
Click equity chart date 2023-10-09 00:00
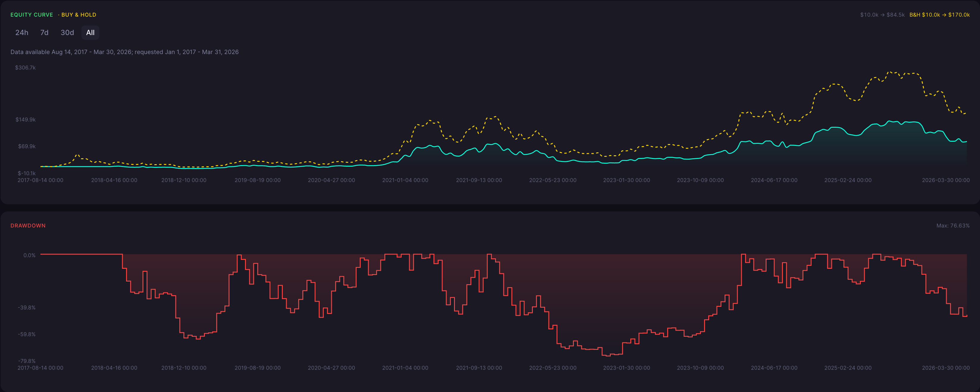point(701,181)
